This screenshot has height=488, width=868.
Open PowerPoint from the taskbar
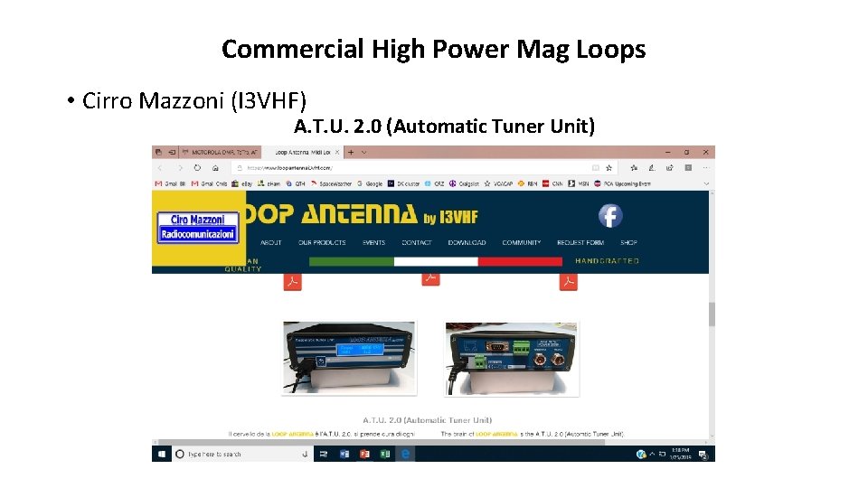[364, 454]
